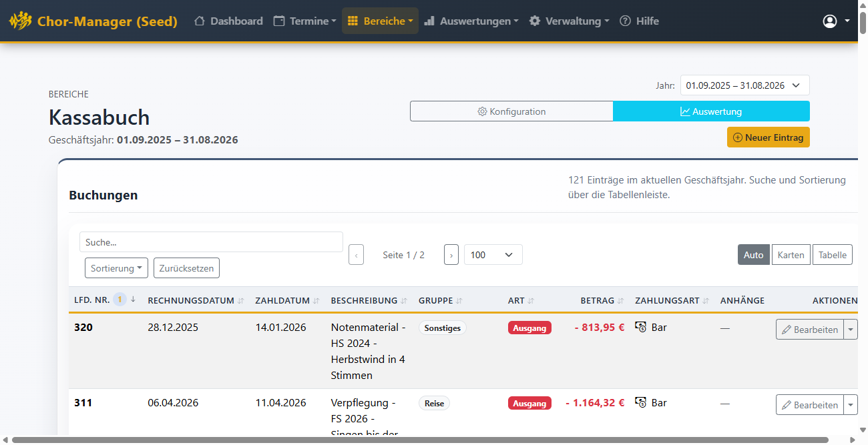Image resolution: width=868 pixels, height=445 pixels.
Task: Focus the Suche search field
Action: [x=211, y=242]
